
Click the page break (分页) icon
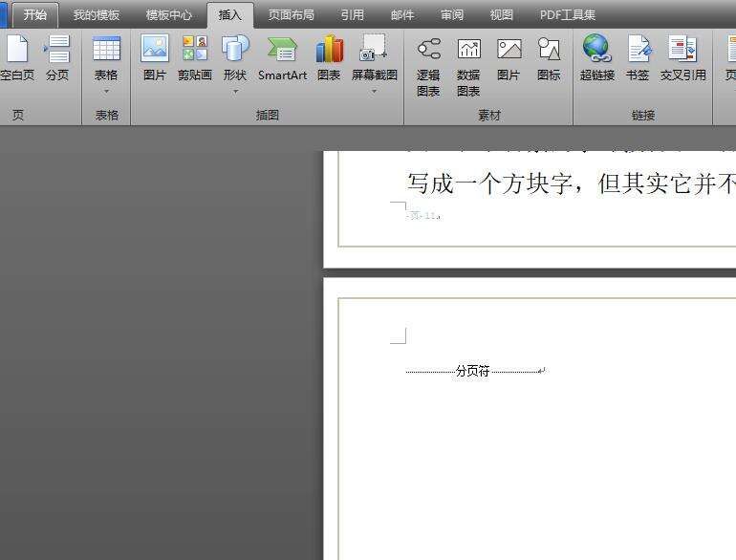click(57, 58)
